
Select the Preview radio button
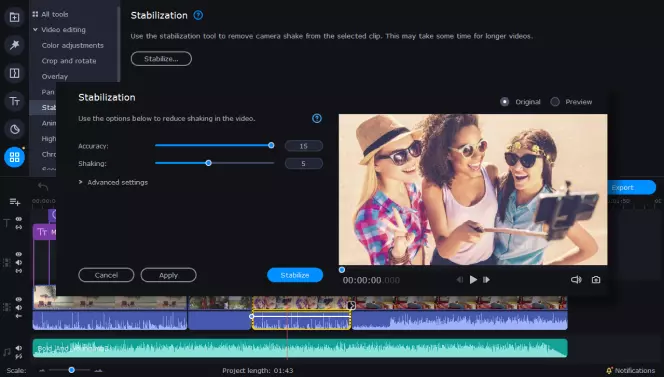555,102
